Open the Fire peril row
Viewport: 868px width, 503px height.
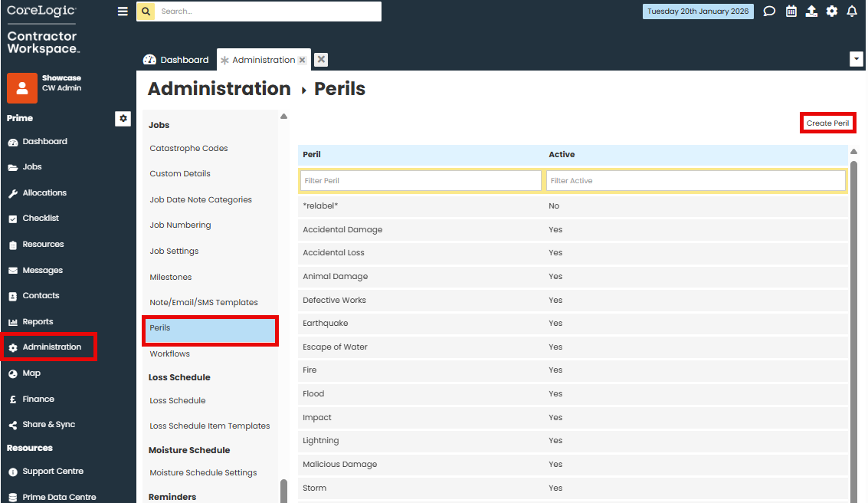point(573,370)
